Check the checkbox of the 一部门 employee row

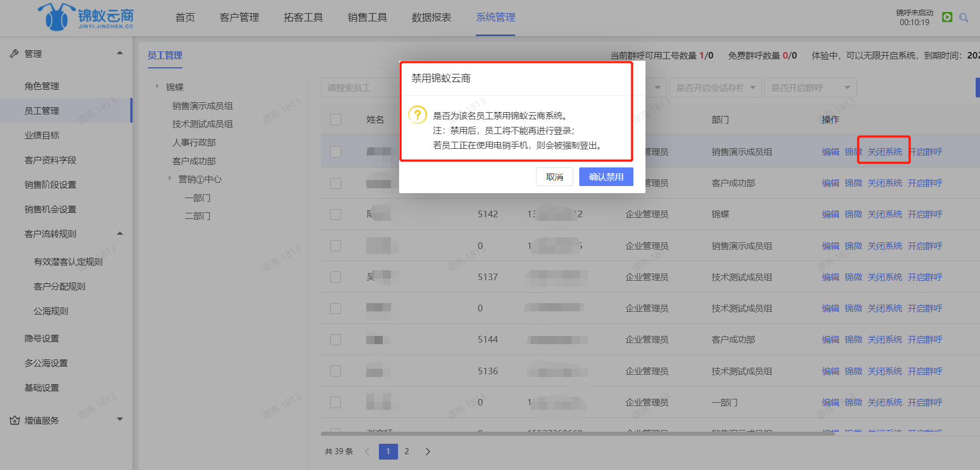(x=336, y=403)
